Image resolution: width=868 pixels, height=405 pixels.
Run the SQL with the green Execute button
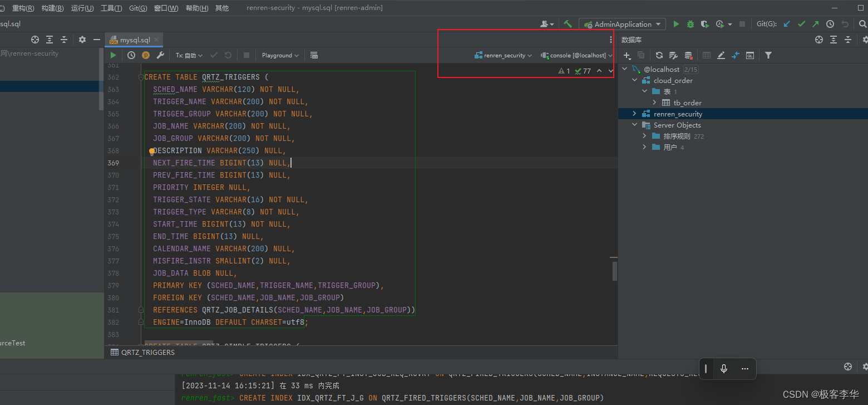click(x=114, y=55)
